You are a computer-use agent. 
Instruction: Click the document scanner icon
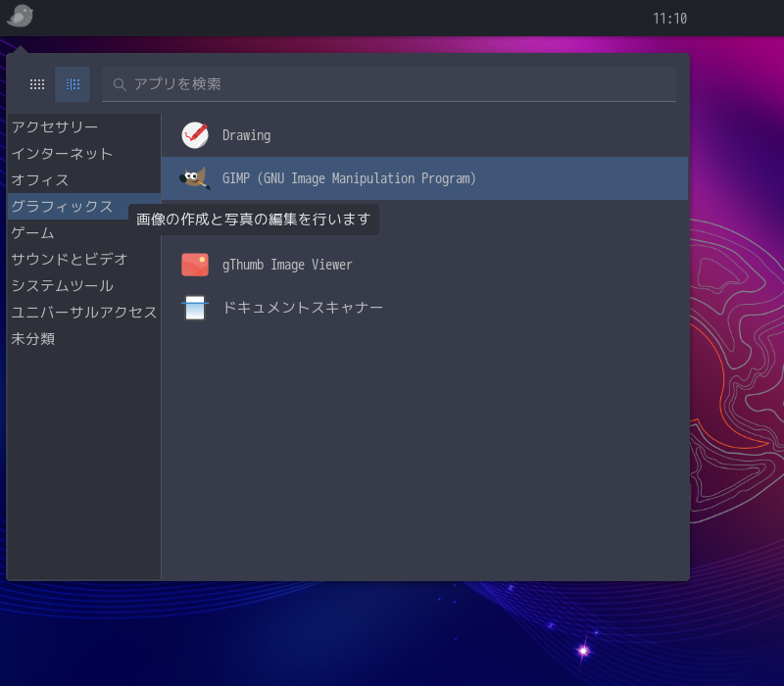pyautogui.click(x=195, y=308)
